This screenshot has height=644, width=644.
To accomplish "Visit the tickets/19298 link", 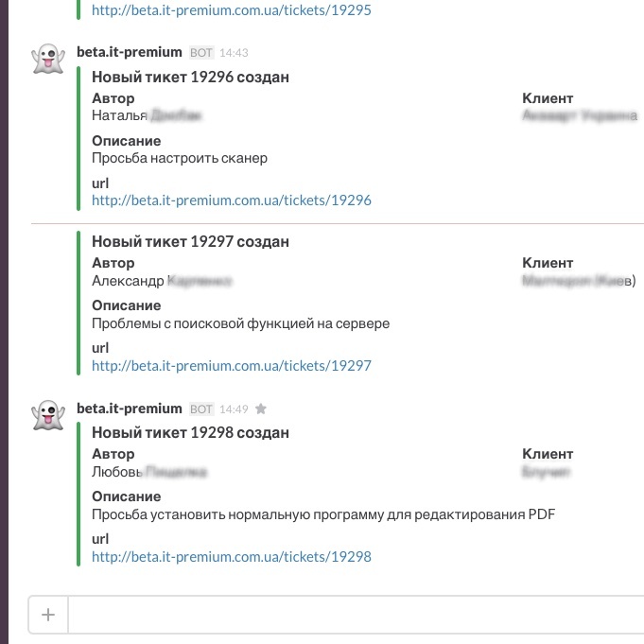I will pyautogui.click(x=232, y=557).
